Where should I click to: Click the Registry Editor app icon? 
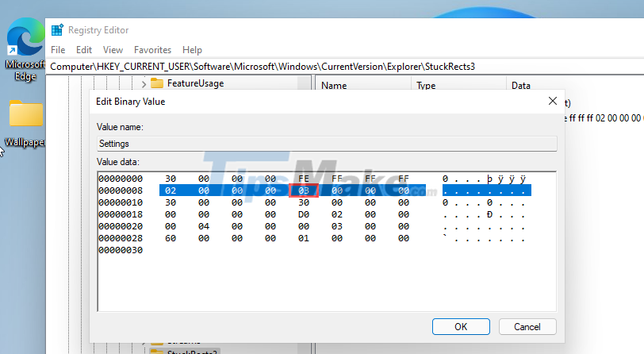click(57, 30)
